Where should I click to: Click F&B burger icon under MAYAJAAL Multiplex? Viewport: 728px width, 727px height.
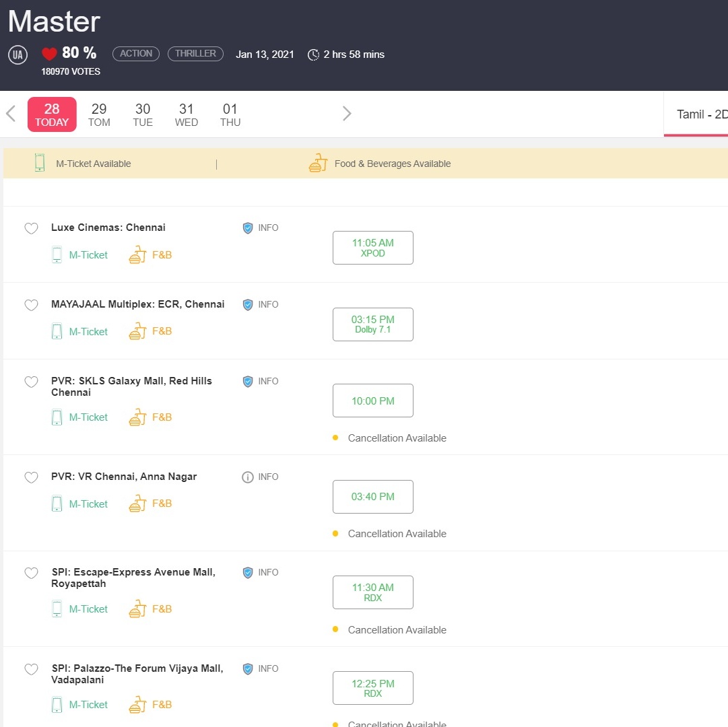tap(137, 331)
